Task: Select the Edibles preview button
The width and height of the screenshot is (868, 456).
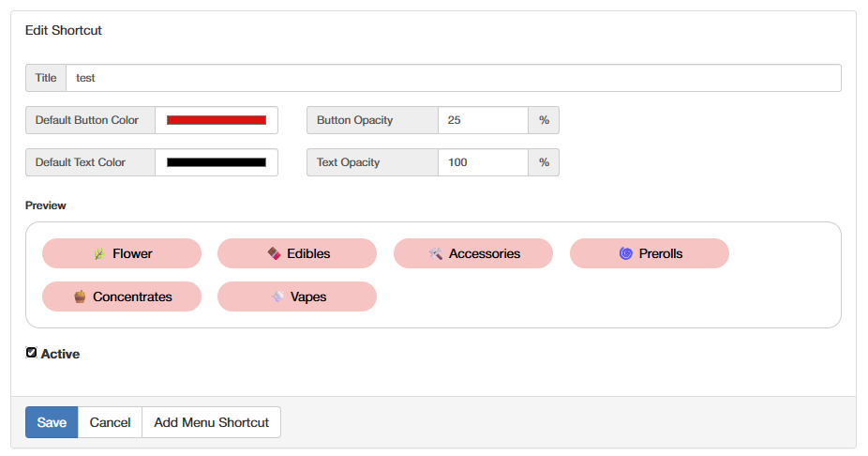Action: tap(297, 253)
